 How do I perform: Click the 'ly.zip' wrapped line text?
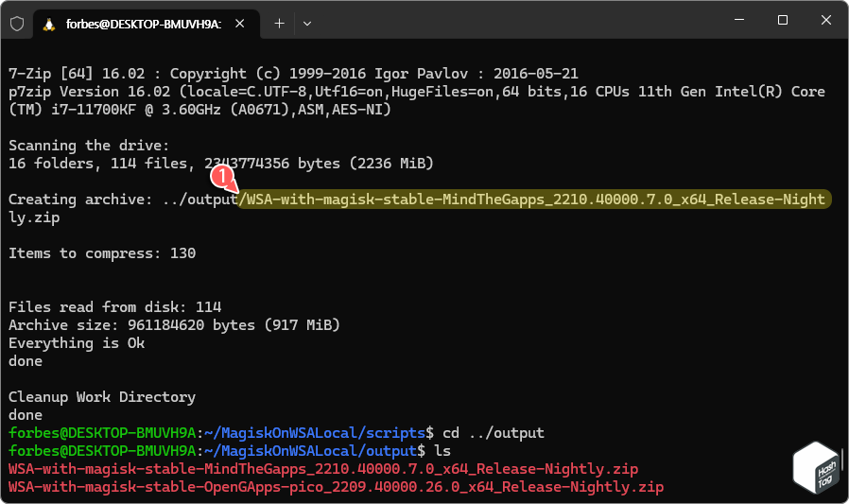(x=34, y=217)
